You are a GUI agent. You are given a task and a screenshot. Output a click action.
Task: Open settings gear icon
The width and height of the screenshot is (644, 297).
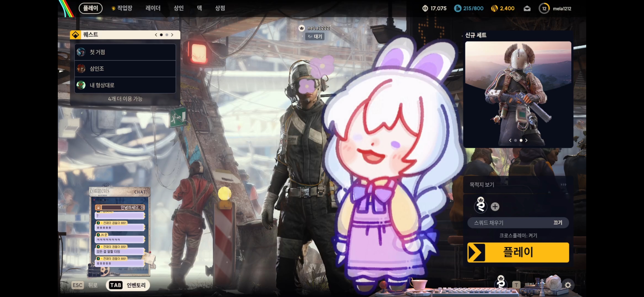pyautogui.click(x=568, y=285)
